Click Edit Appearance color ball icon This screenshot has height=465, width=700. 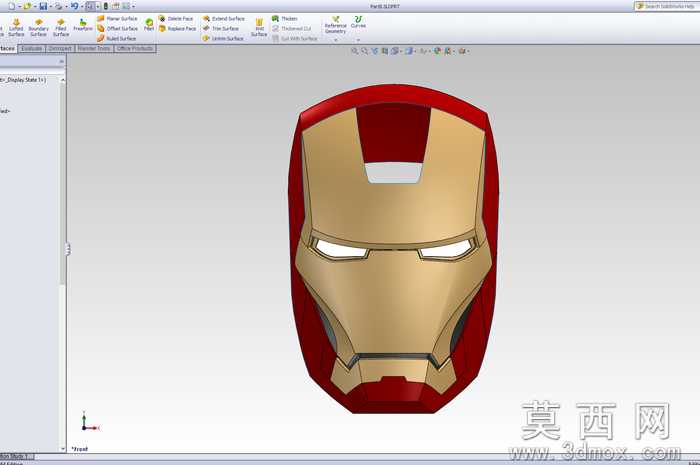click(x=437, y=51)
